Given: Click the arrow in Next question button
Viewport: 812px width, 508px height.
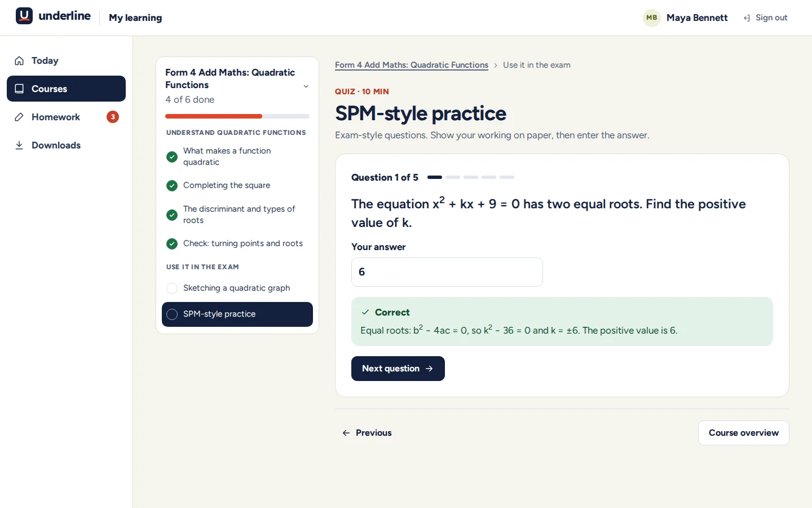Looking at the screenshot, I should 429,369.
